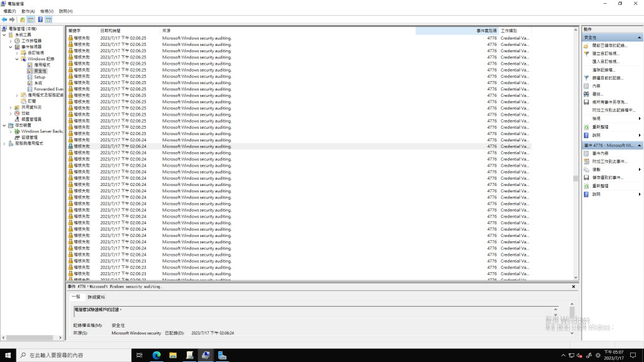Select 磁碟管理 in the tree
644x362 pixels.
[29, 138]
